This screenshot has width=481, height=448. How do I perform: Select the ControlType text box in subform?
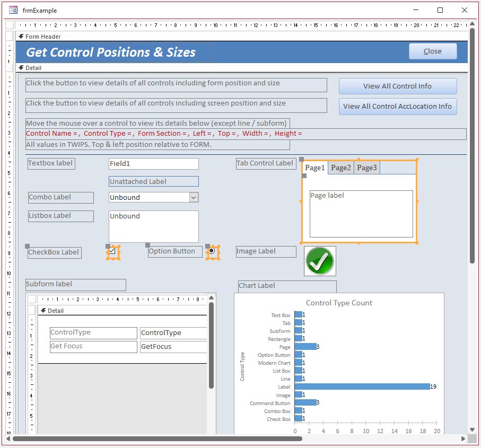click(173, 333)
